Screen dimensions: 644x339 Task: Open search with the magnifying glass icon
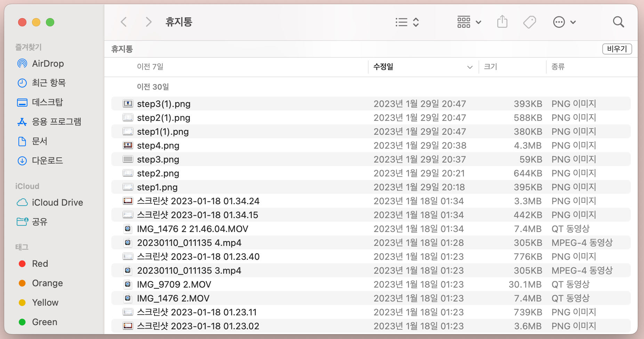[619, 22]
